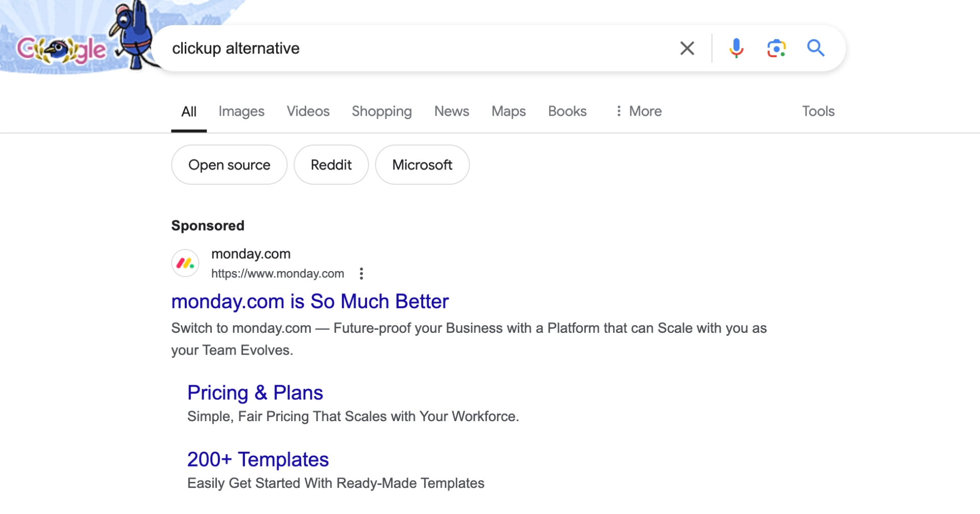
Task: Open the '200+ Templates' sitelink
Action: click(x=258, y=460)
